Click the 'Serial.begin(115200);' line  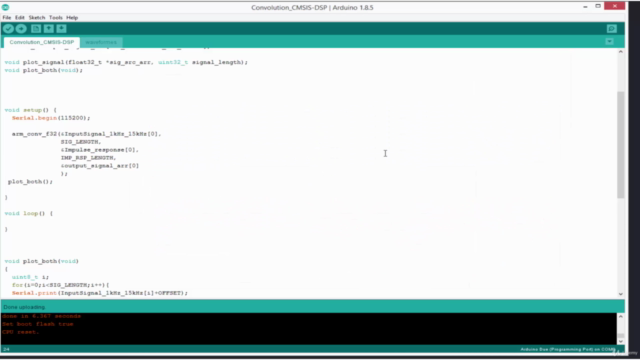51,118
